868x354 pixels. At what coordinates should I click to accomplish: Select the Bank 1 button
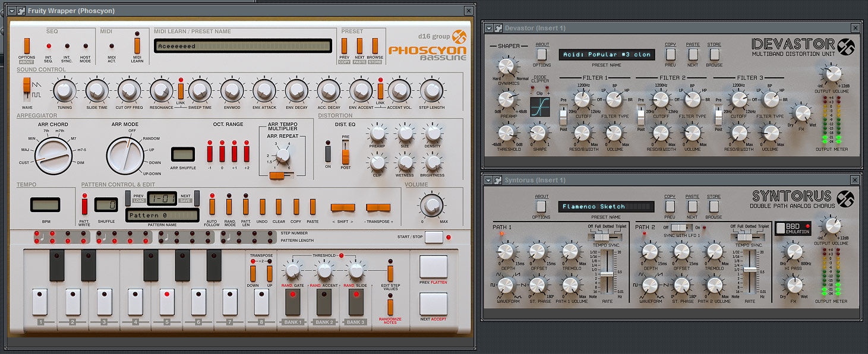(x=292, y=302)
